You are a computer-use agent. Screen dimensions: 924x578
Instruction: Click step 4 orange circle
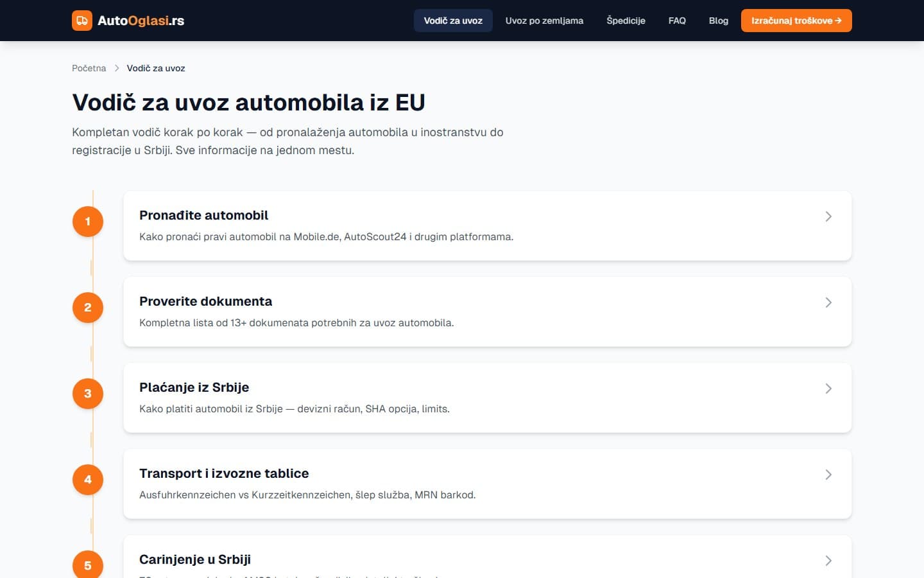88,480
